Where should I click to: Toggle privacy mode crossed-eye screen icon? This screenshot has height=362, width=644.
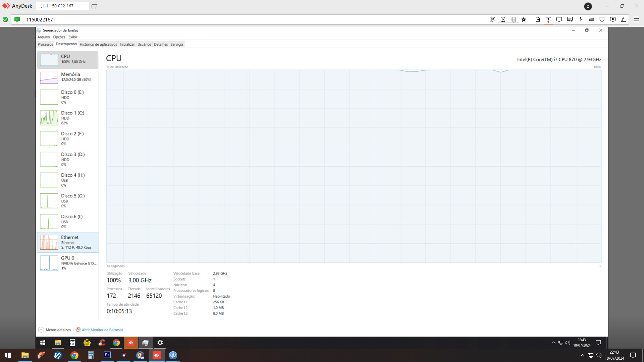(492, 19)
